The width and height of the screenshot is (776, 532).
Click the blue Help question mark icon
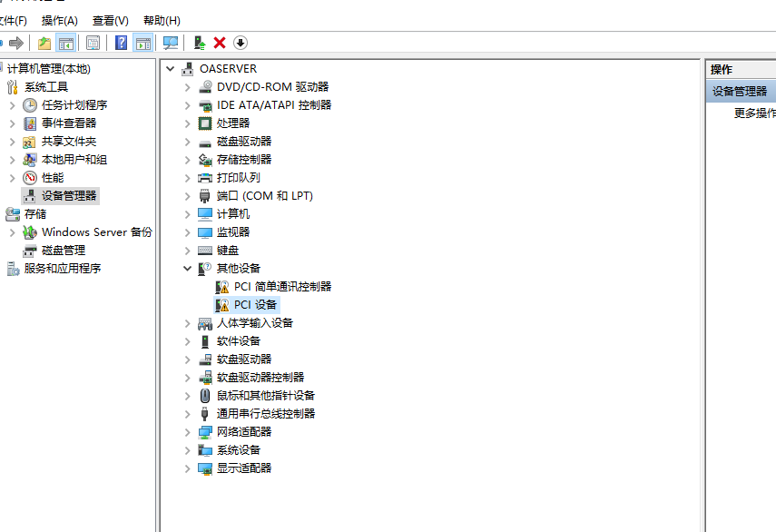click(x=122, y=43)
